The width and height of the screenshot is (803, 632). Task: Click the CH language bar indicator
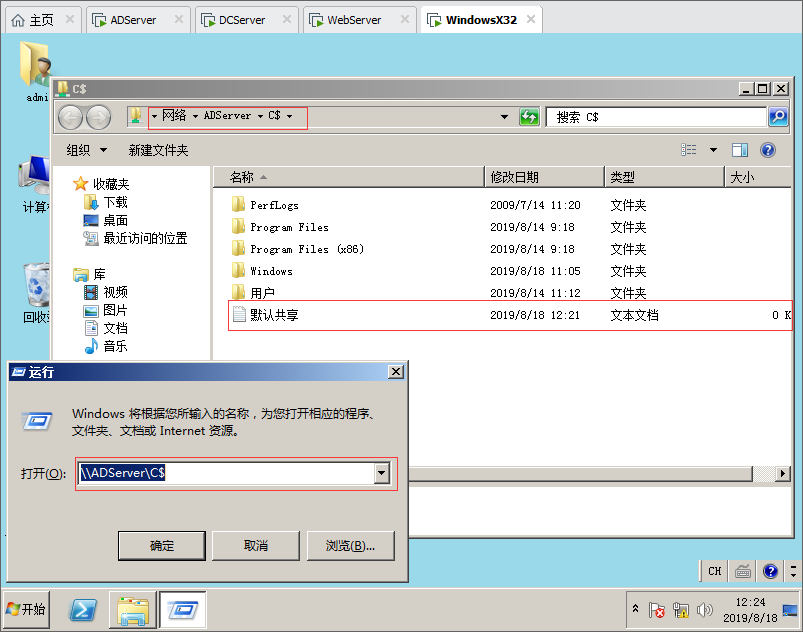(714, 571)
